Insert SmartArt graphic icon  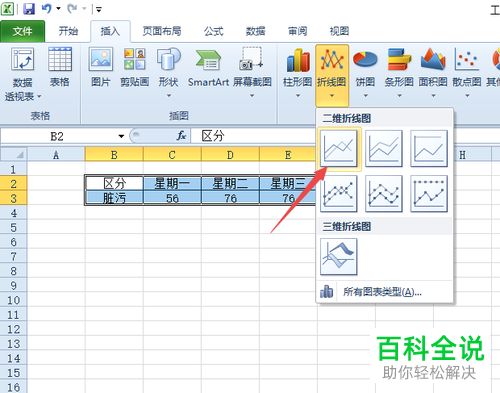209,59
